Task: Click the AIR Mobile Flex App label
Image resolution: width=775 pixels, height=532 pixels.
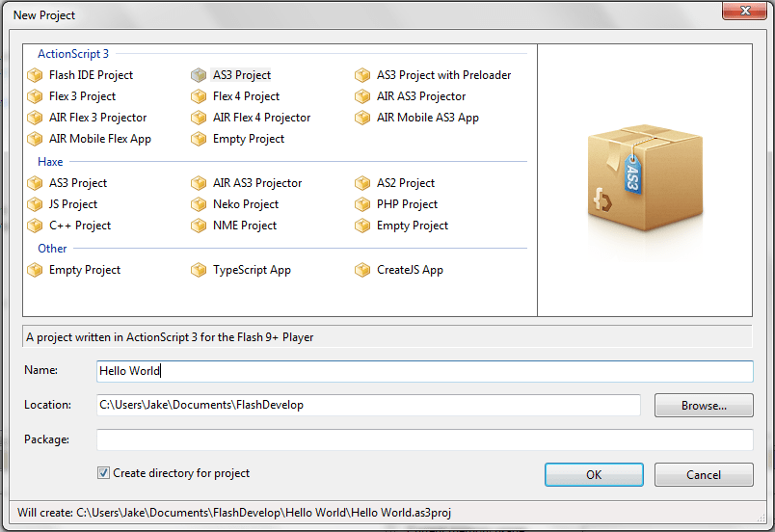Action: tap(100, 139)
